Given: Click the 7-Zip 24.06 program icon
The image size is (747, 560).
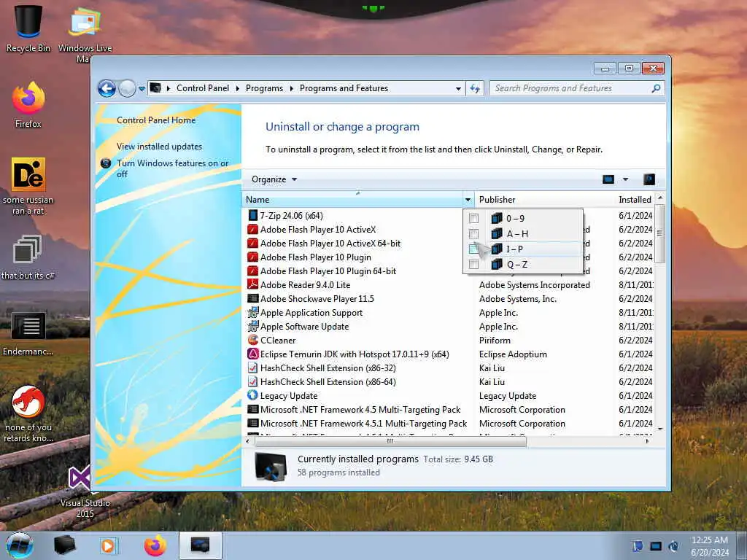Looking at the screenshot, I should point(253,216).
